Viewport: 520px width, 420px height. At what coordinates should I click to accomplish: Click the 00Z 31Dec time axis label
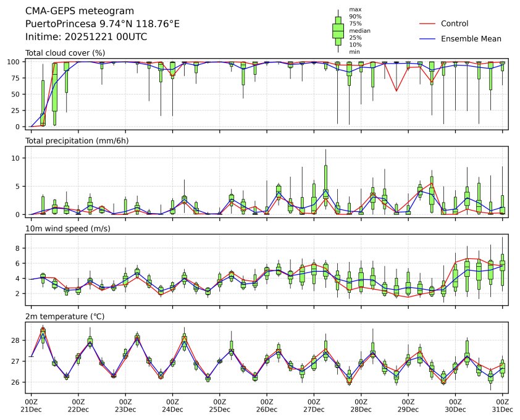(x=502, y=405)
